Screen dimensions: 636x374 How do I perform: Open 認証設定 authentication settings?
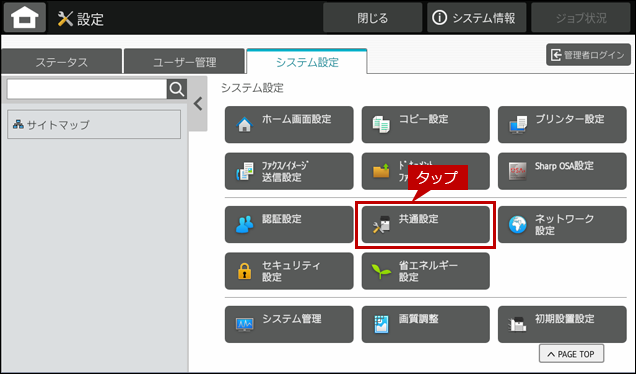click(x=289, y=224)
